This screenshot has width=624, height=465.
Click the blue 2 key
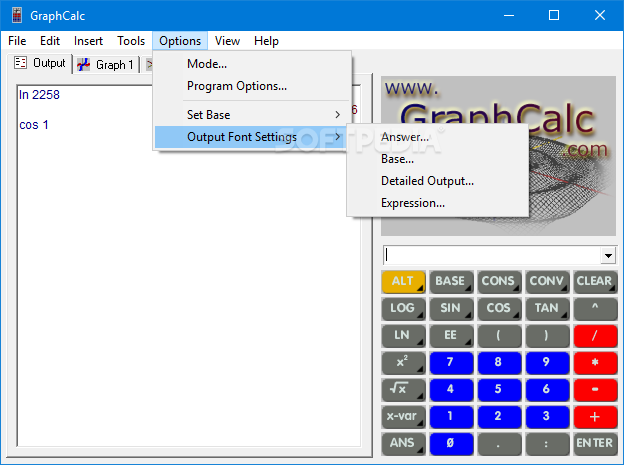pyautogui.click(x=499, y=416)
